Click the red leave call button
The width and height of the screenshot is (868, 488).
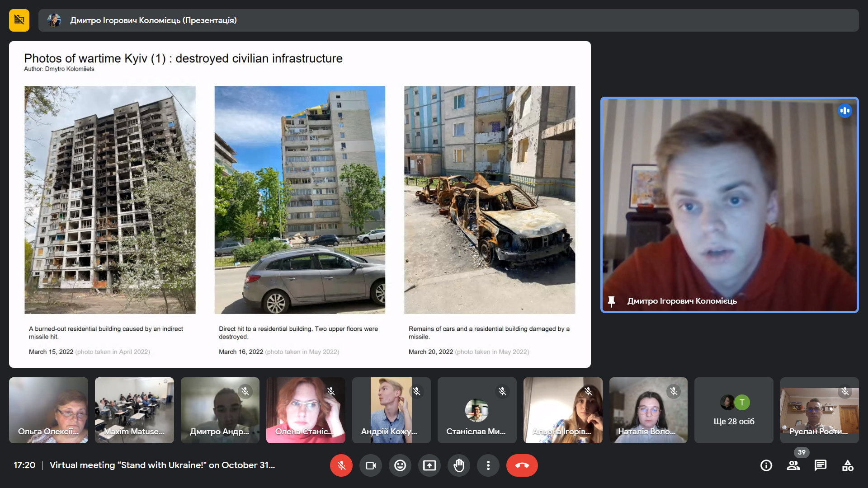point(522,465)
